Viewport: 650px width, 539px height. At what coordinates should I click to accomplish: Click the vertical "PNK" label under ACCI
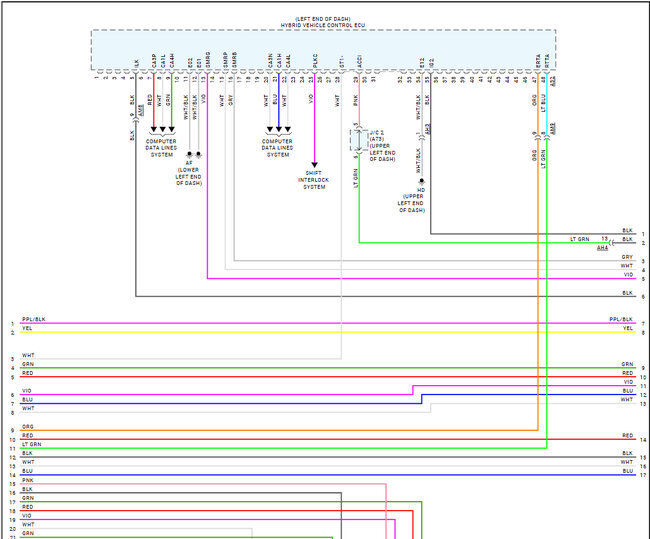tap(356, 101)
